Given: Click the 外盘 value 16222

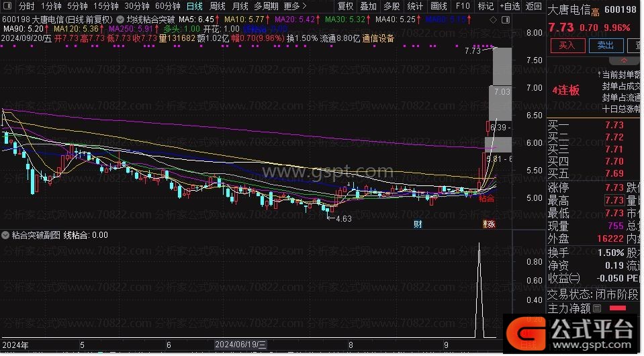Looking at the screenshot, I should 610,239.
